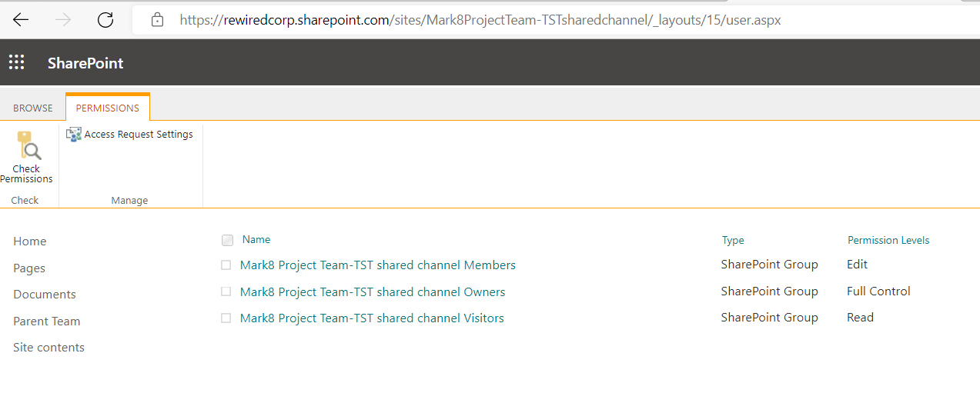Click the Check Permissions key icon
Image resolution: width=980 pixels, height=413 pixels.
[x=28, y=145]
